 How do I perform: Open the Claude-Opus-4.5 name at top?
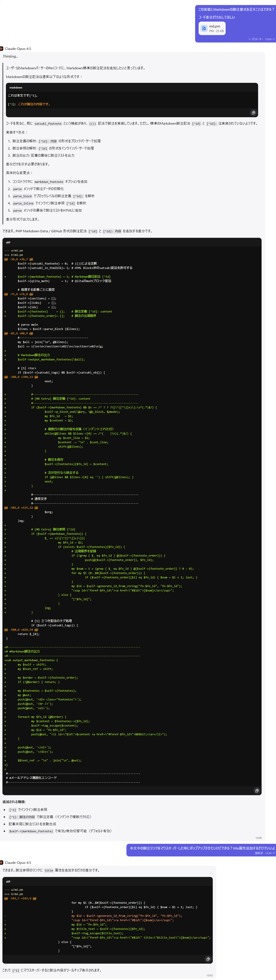(18, 49)
